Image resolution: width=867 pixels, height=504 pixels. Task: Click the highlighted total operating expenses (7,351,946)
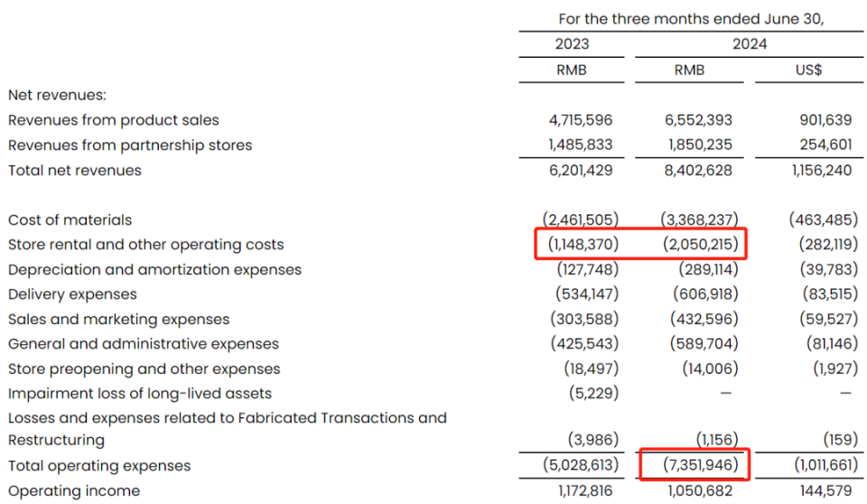tap(701, 465)
